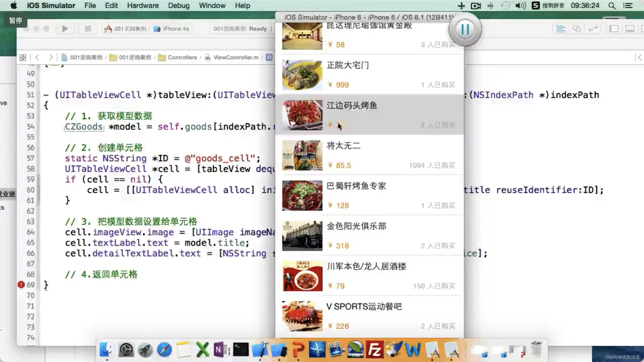Open the Hardware menu
This screenshot has width=644, height=362.
tap(143, 6)
